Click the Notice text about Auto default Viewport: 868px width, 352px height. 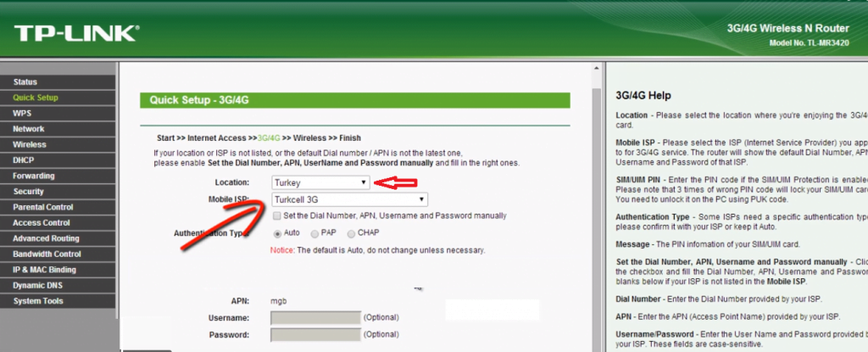pyautogui.click(x=377, y=250)
